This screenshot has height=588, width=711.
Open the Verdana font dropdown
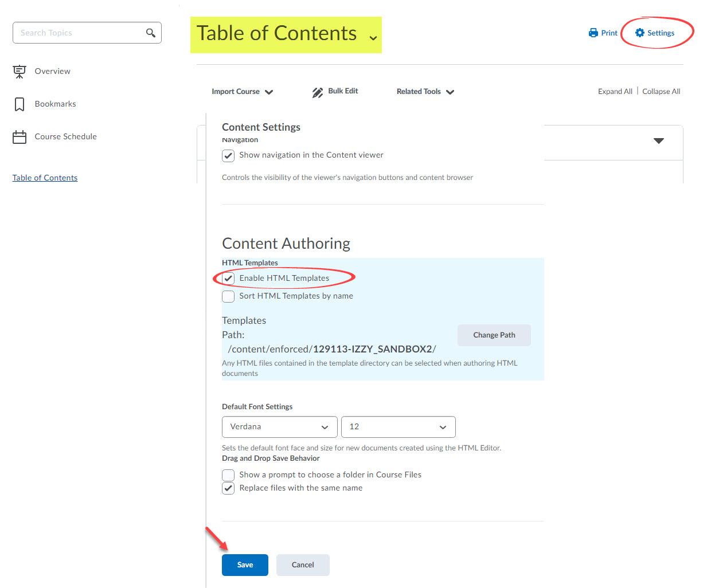(x=279, y=427)
